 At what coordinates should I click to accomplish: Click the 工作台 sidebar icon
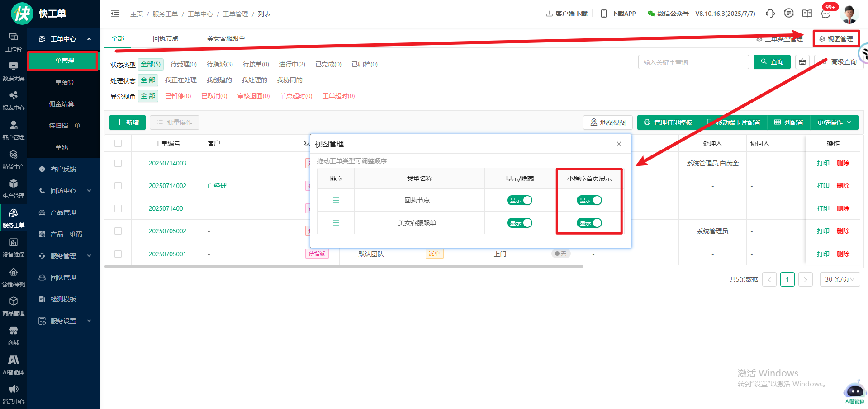(x=14, y=42)
